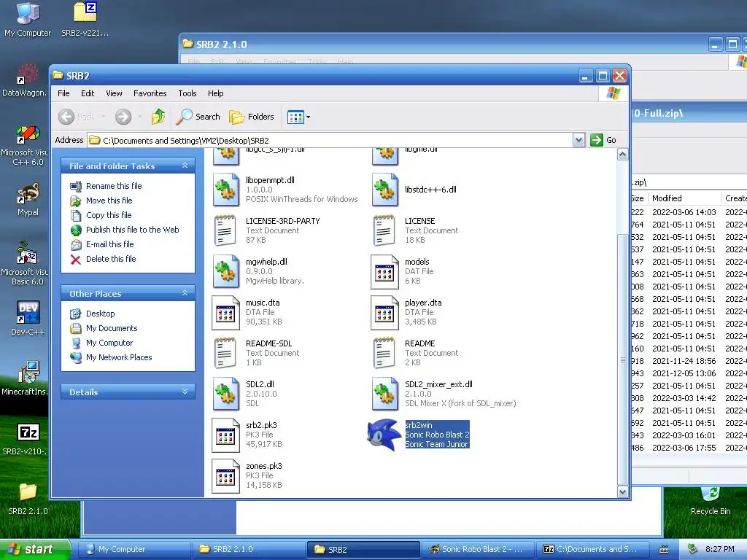Open the Favorites menu

pyautogui.click(x=150, y=93)
